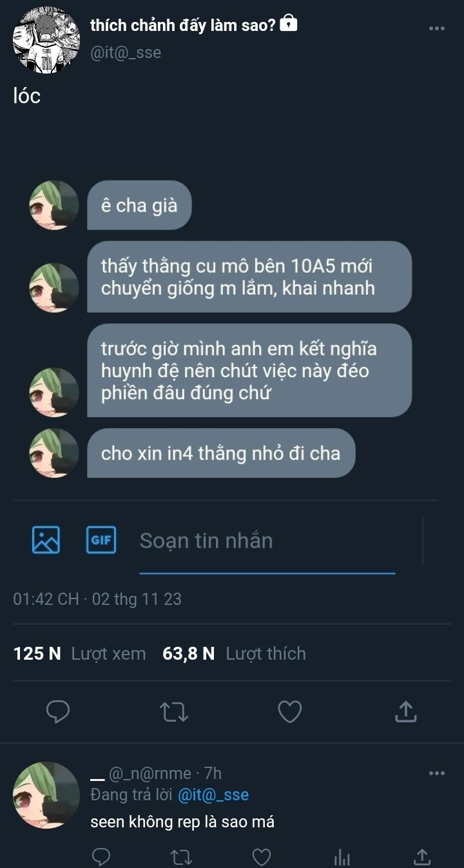Tap the 'cho xin in4 thằng nhỏ' message bubble
464x868 pixels.
pyautogui.click(x=221, y=453)
